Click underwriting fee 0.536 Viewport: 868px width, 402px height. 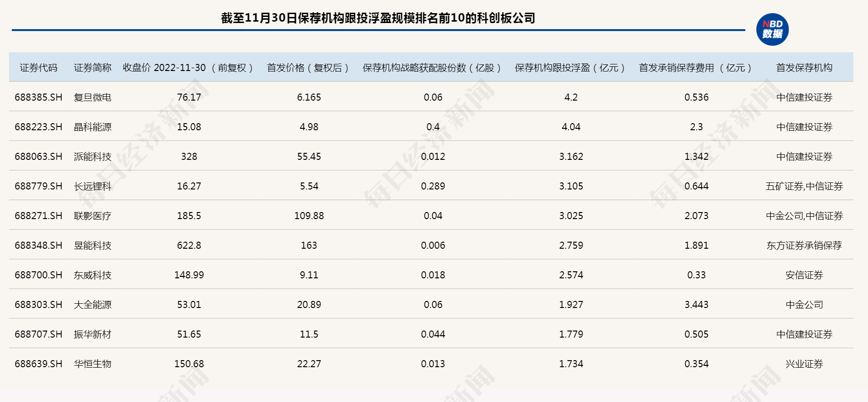pos(697,97)
